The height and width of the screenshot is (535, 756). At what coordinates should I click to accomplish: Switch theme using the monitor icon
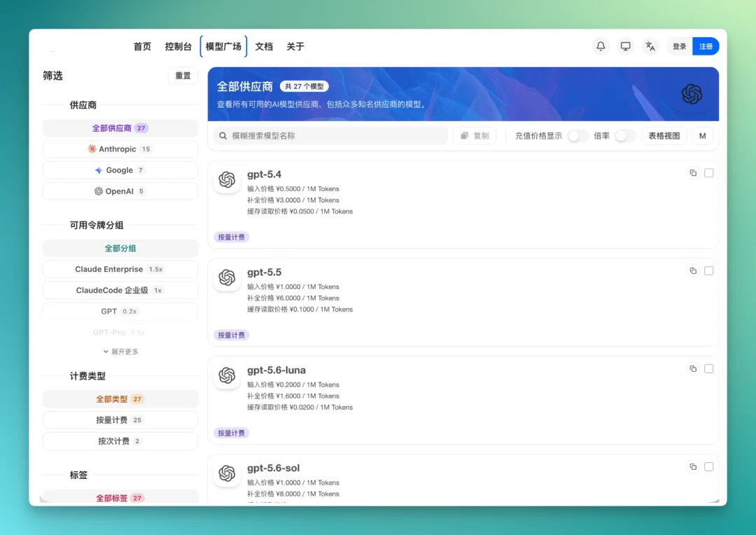[x=625, y=46]
